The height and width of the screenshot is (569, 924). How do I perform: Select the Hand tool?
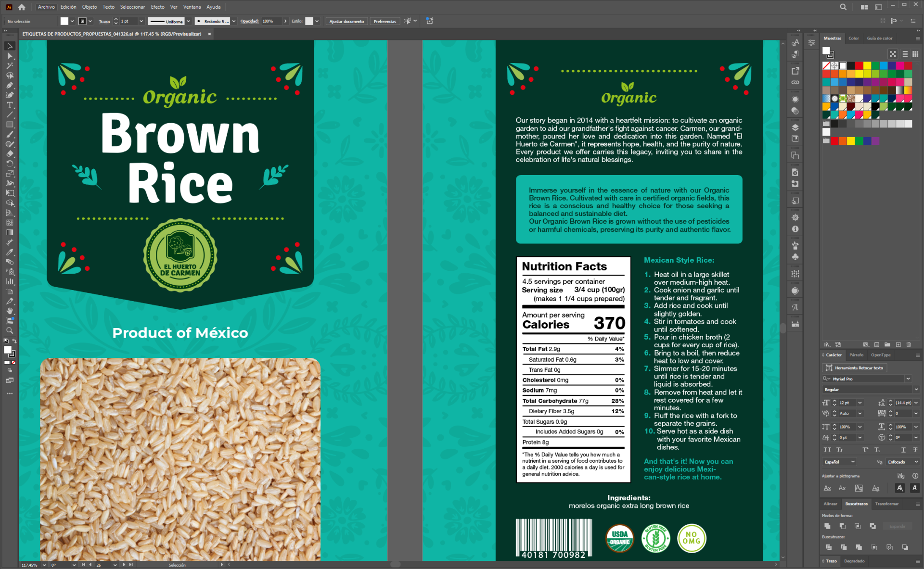coord(10,311)
